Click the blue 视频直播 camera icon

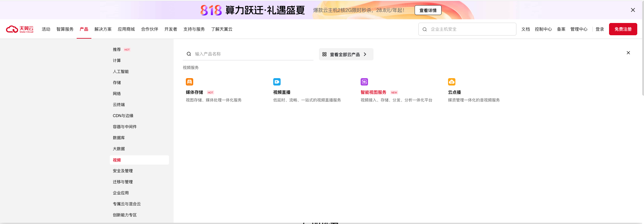[x=277, y=82]
